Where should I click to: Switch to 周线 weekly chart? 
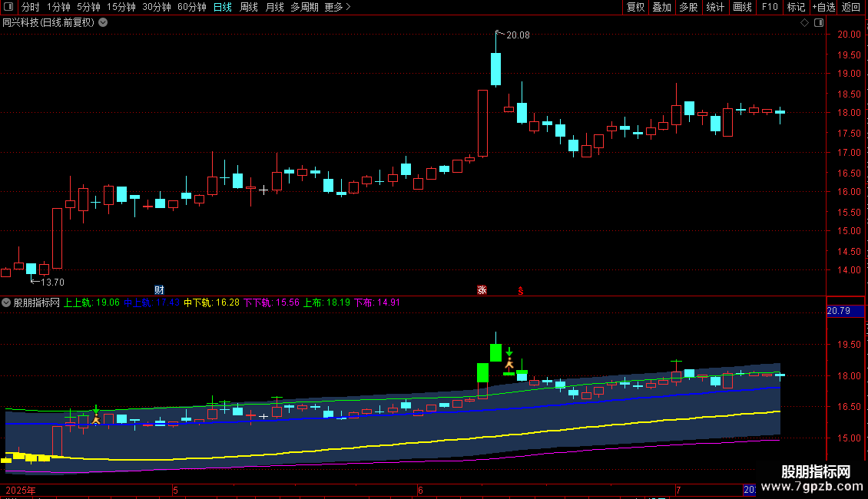pyautogui.click(x=249, y=7)
